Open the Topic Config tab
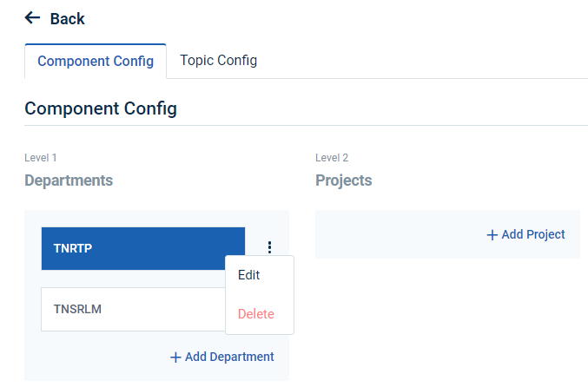Screen dimensions: 588x387 (218, 61)
